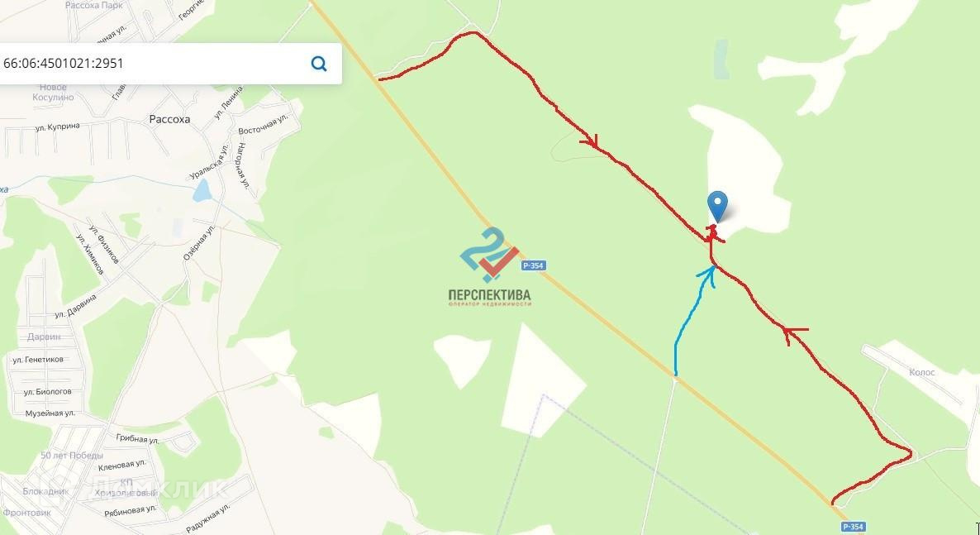Click the red arrow on lower route
Image resolution: width=980 pixels, height=535 pixels.
click(x=794, y=336)
